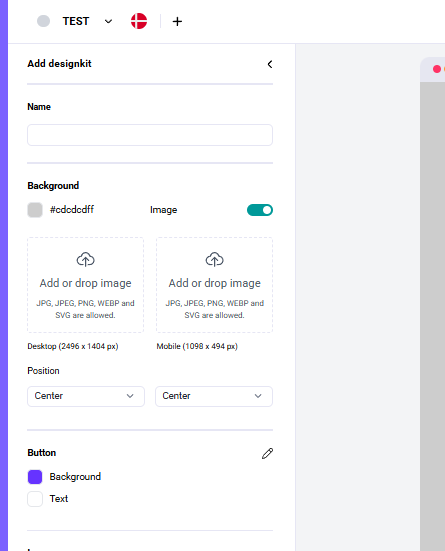Click the Danish flag language icon

point(139,21)
